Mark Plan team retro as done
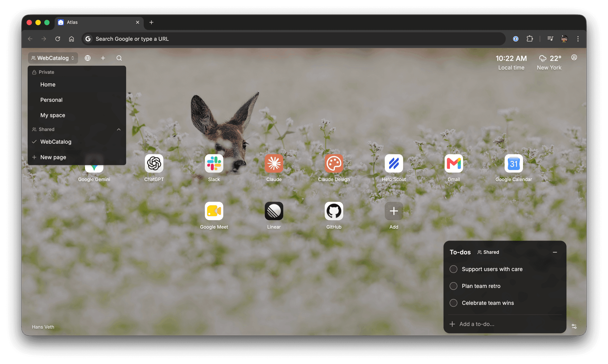The image size is (608, 364). click(x=453, y=286)
